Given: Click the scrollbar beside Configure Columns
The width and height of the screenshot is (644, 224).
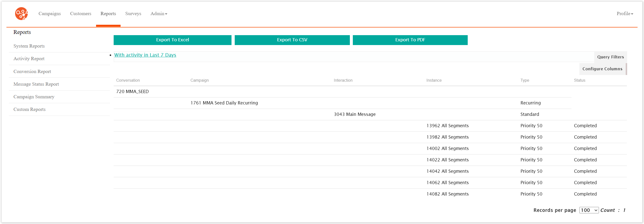Looking at the screenshot, I should 626,69.
